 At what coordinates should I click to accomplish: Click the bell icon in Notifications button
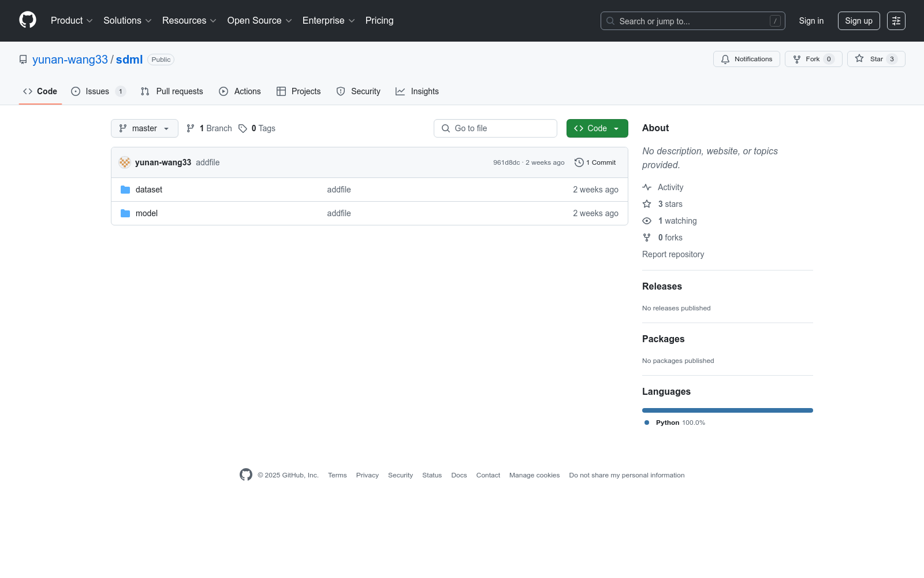(x=725, y=59)
